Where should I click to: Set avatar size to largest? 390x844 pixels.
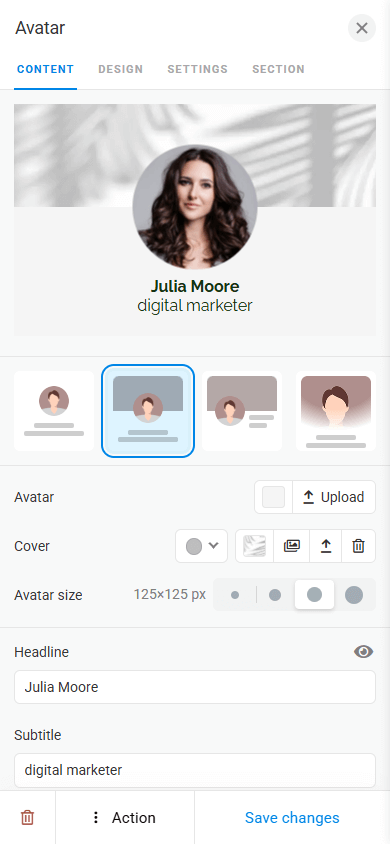[354, 595]
